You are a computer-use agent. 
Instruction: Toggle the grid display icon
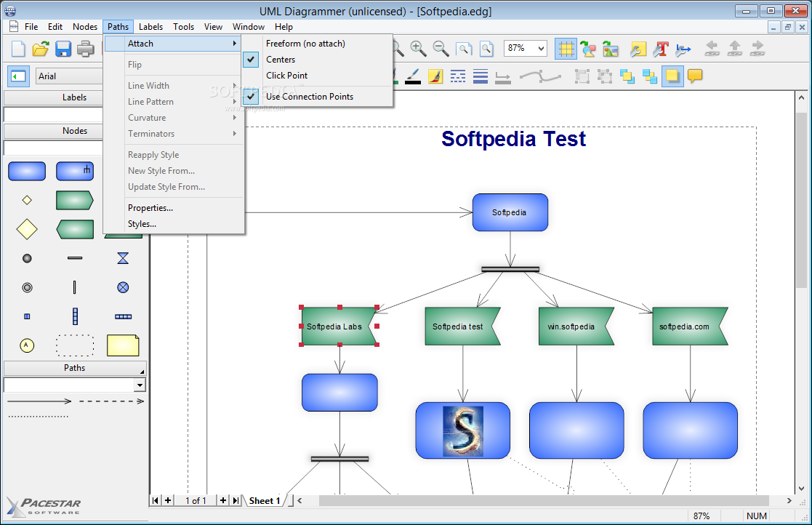(x=566, y=49)
